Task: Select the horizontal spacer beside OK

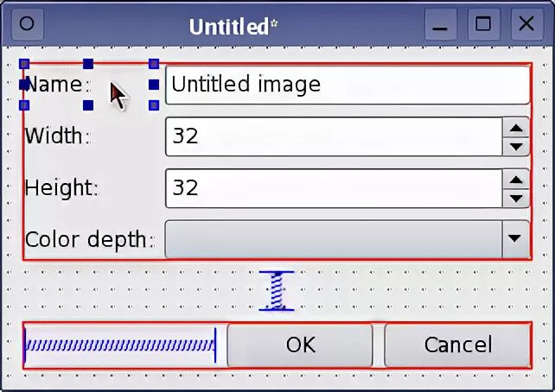Action: [121, 345]
